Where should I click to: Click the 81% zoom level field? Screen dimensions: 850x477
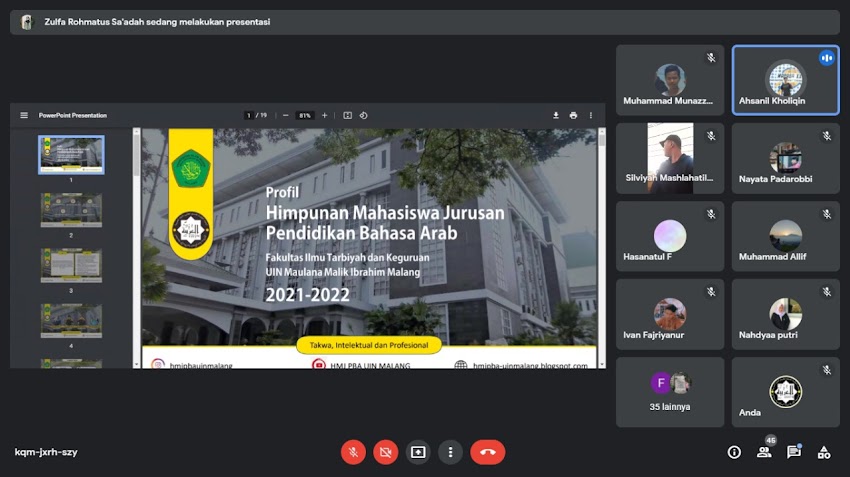coord(305,115)
